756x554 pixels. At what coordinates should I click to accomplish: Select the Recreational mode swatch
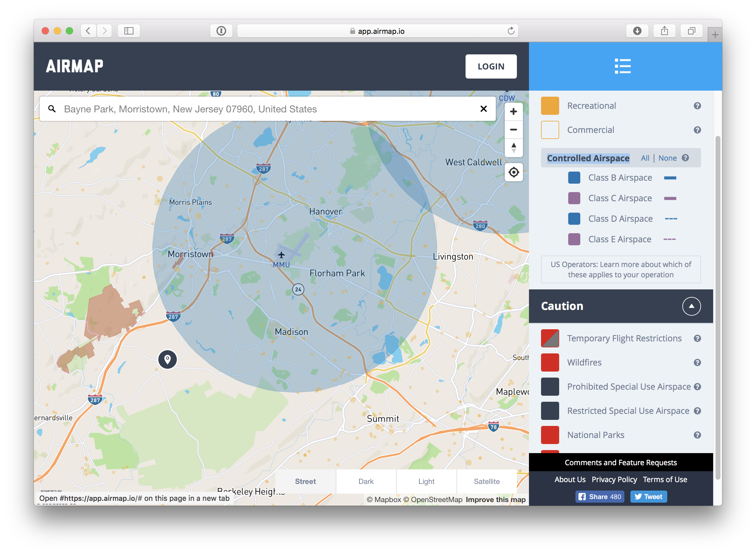coord(549,106)
